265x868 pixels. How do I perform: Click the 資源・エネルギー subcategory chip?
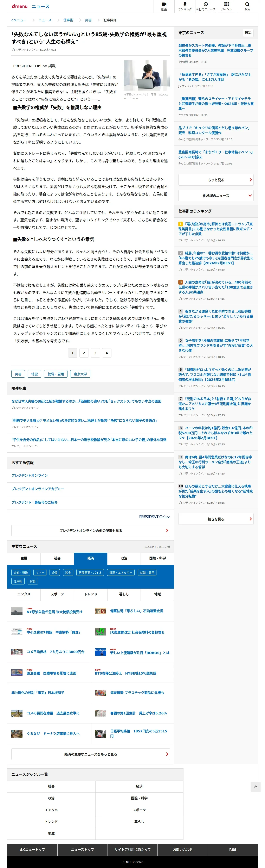point(121,572)
